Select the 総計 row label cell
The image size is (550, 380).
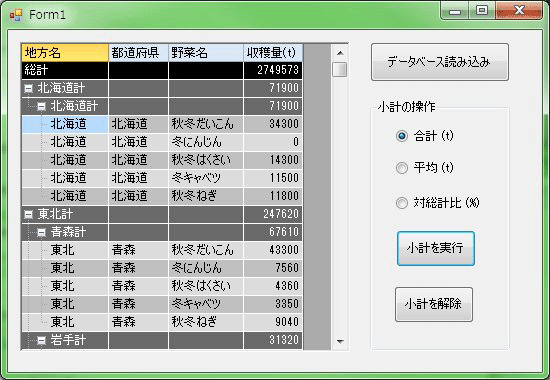pos(65,71)
